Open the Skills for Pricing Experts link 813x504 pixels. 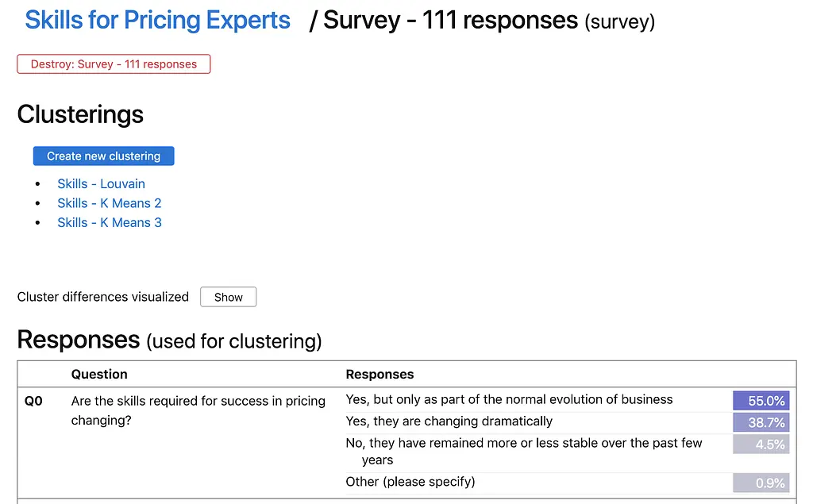(158, 21)
